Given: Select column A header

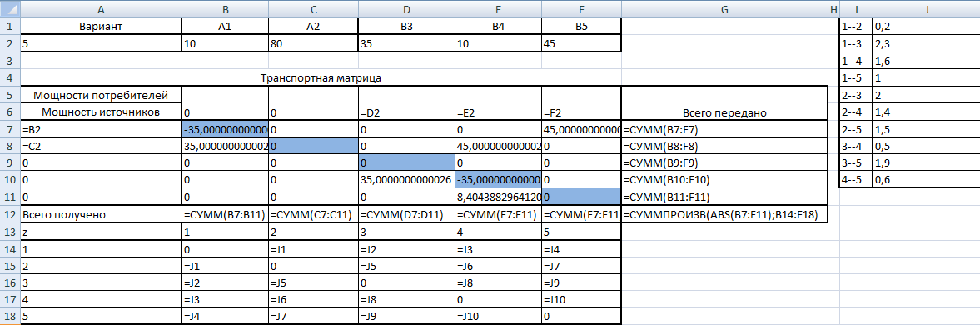Looking at the screenshot, I should 102,8.
